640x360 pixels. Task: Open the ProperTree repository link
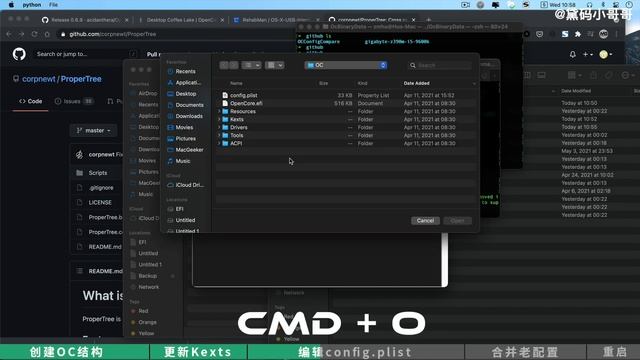click(81, 79)
